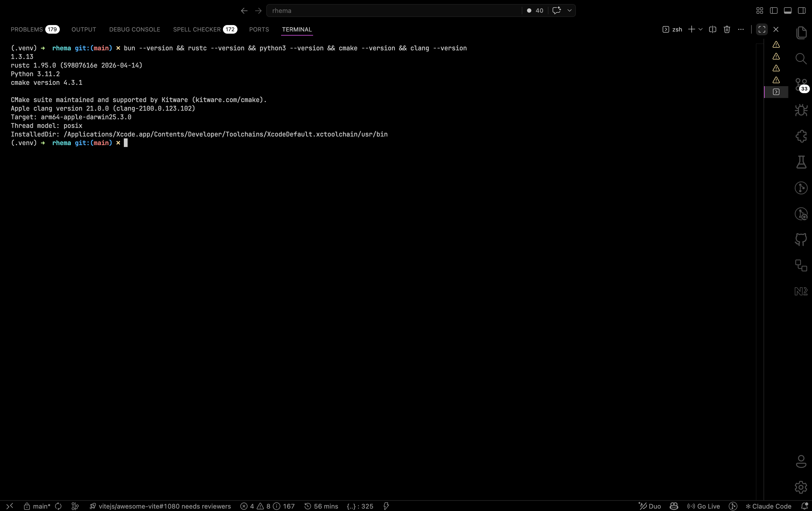Image resolution: width=812 pixels, height=511 pixels.
Task: Click the 'cmake version 4.3.1' line
Action: click(47, 83)
